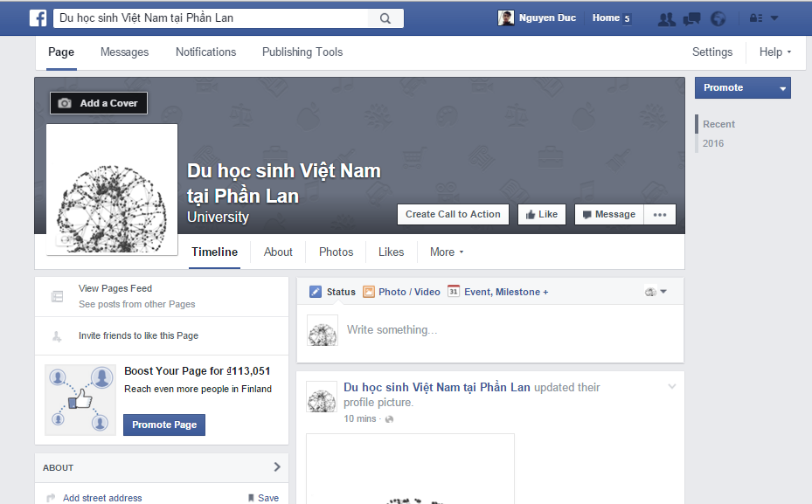The width and height of the screenshot is (812, 504).
Task: Click the University category label
Action: click(x=218, y=217)
